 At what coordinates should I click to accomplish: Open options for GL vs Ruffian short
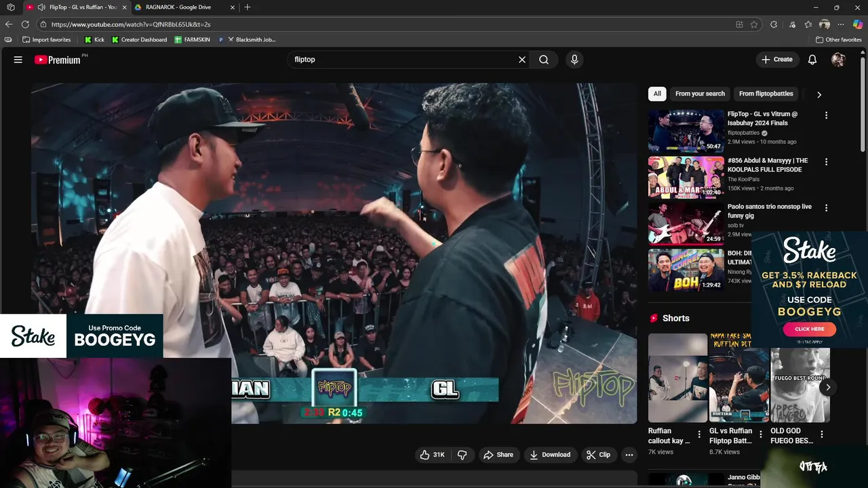(x=760, y=434)
